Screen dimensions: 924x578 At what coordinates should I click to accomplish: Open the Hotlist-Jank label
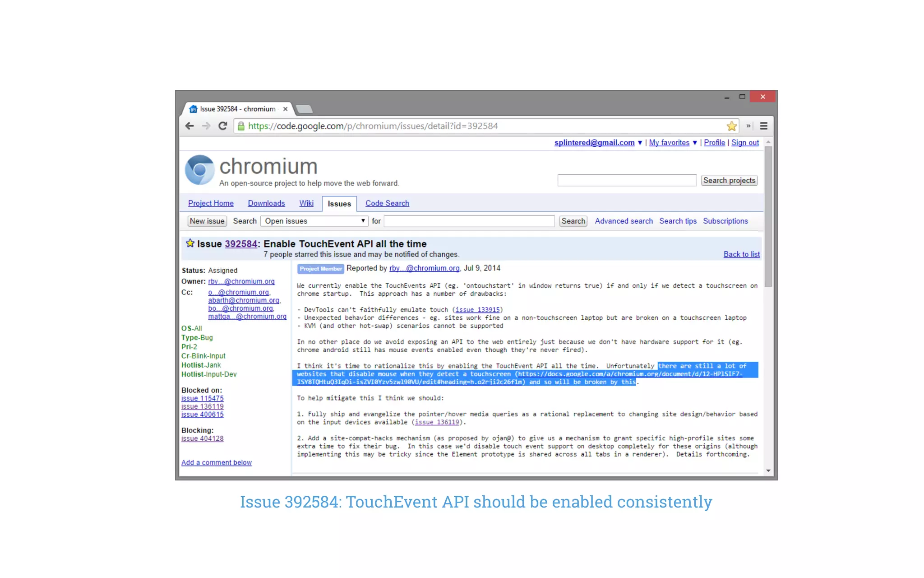pyautogui.click(x=201, y=365)
